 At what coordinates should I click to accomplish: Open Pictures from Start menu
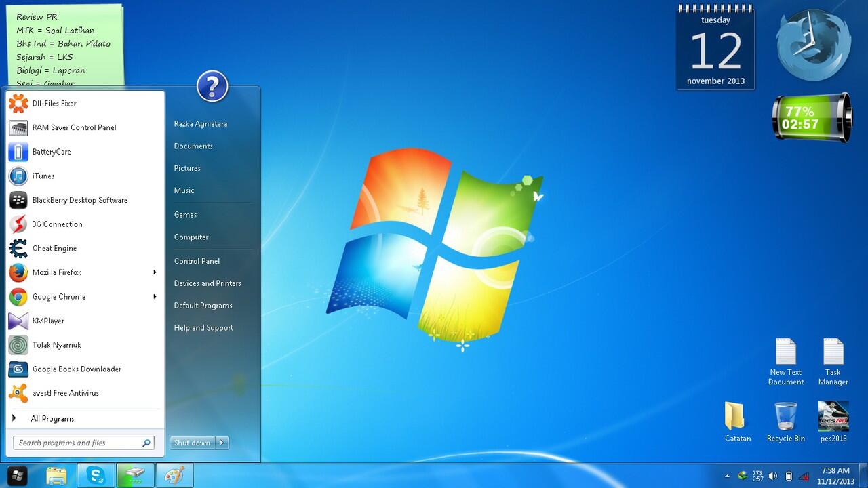[187, 169]
